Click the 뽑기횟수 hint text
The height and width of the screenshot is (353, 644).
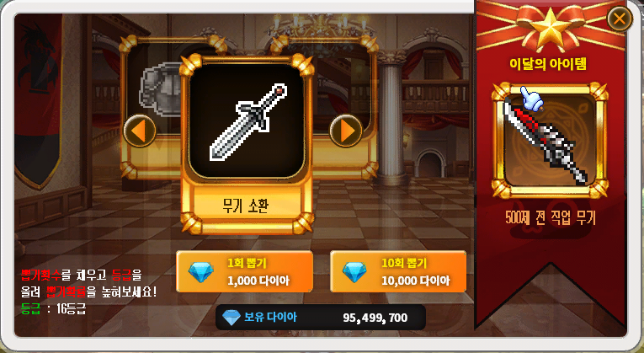(x=41, y=274)
